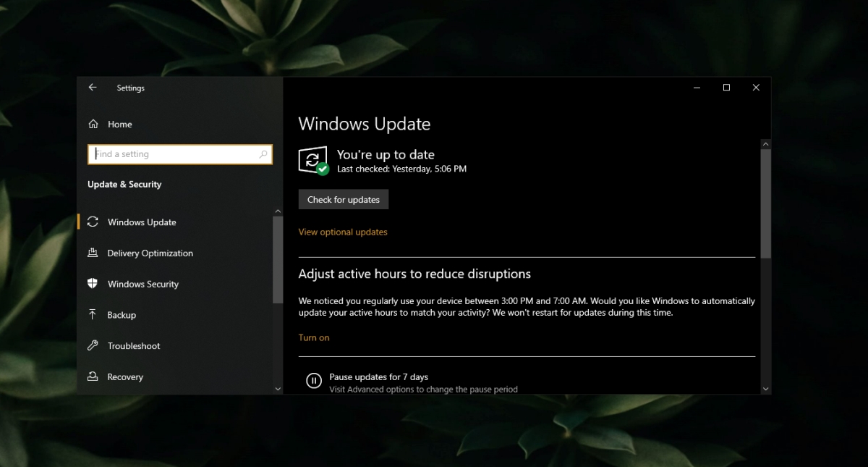Click the up-to-date status icon with checkmark
Viewport: 868px width, 467px height.
click(314, 160)
